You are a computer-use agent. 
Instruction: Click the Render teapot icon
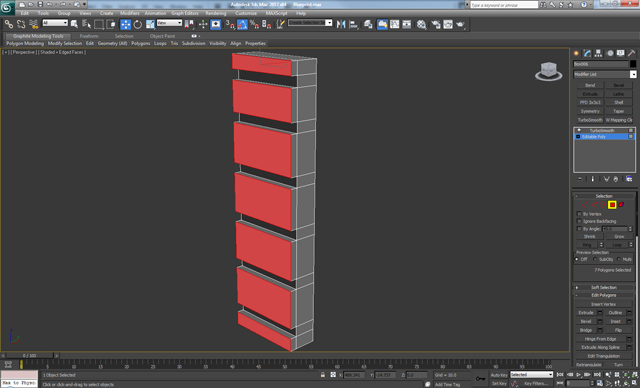coord(460,24)
